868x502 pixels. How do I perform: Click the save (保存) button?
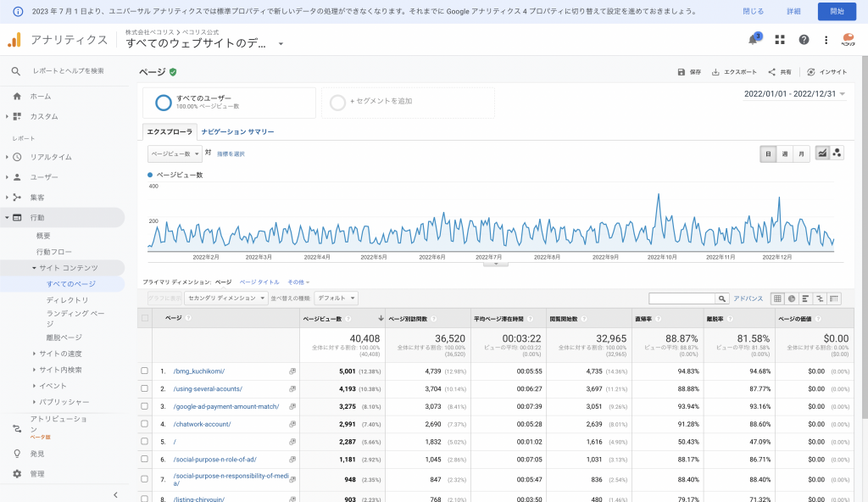point(689,72)
